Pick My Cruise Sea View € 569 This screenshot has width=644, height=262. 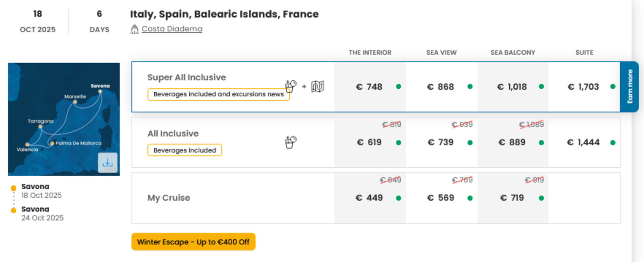441,198
